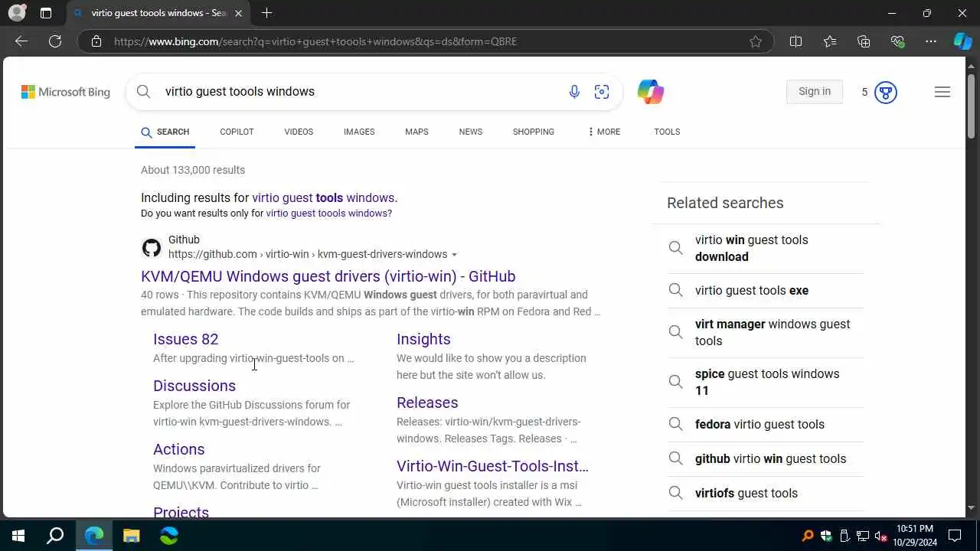
Task: Switch to the IMAGES tab
Action: 359,132
